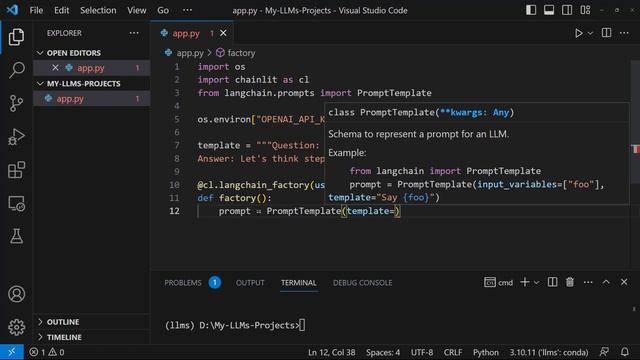Open the File menu
Screen dimensions: 640x360
pos(36,10)
